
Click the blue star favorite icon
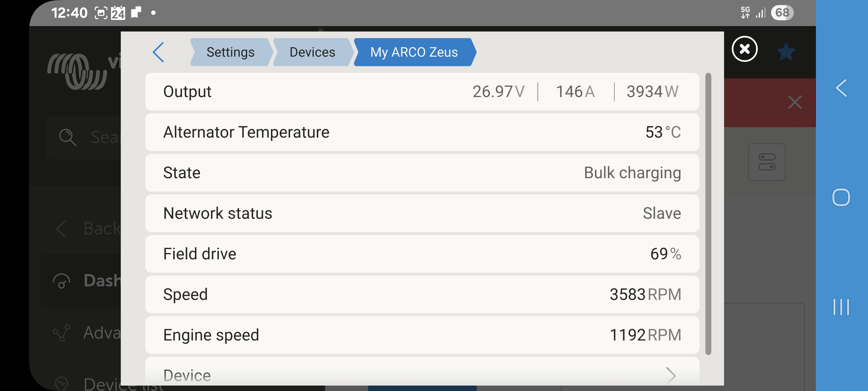(786, 52)
